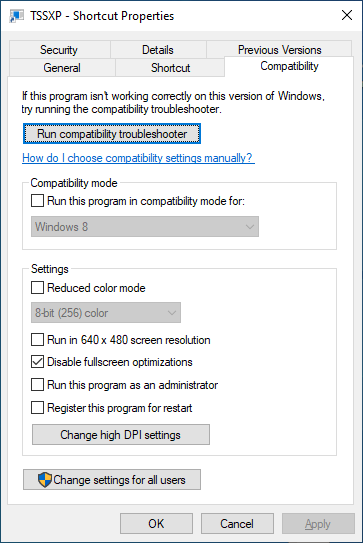Viewport: 363px width, 543px height.
Task: Uncheck Disable fullscreen optimizations
Action: (x=37, y=362)
